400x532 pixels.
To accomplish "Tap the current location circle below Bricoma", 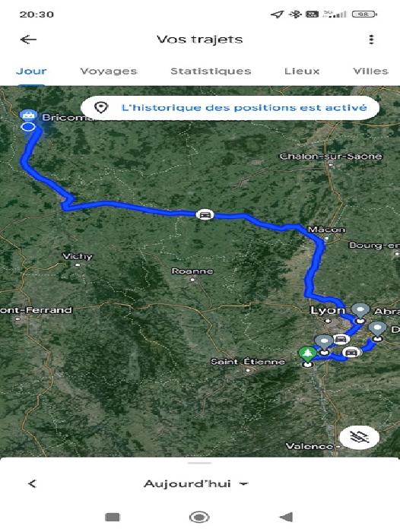I will [28, 127].
